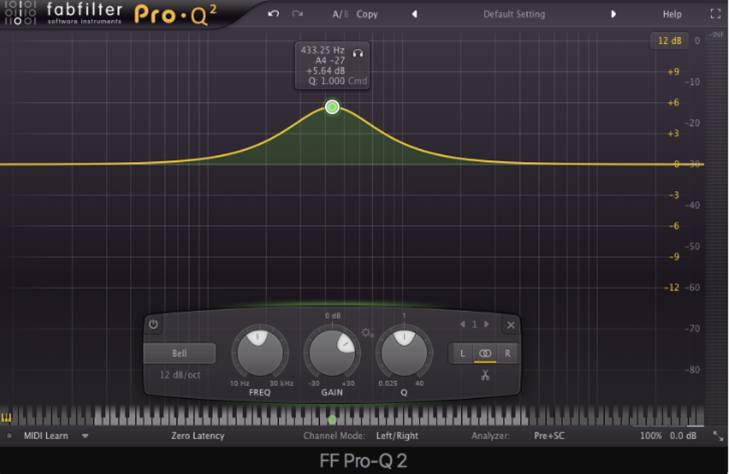729x474 pixels.
Task: Click the Copy button
Action: coord(367,15)
